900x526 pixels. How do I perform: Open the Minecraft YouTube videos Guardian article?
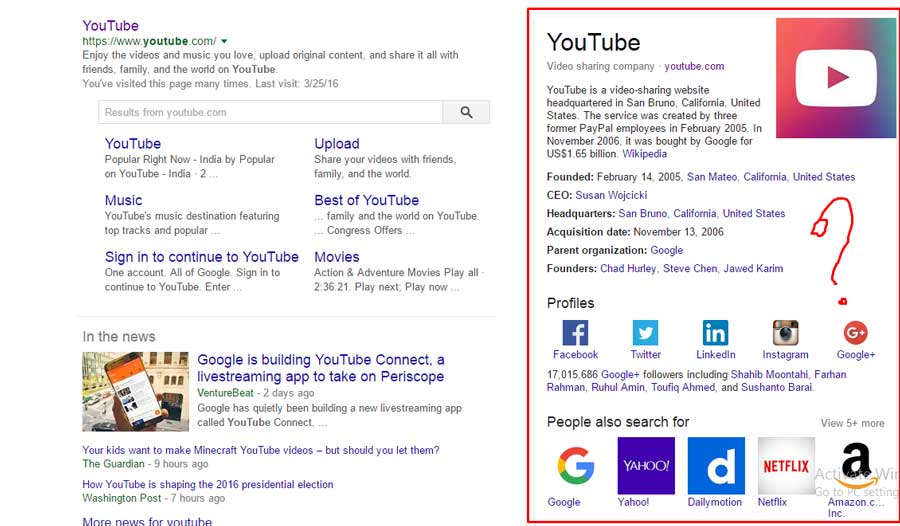[261, 450]
